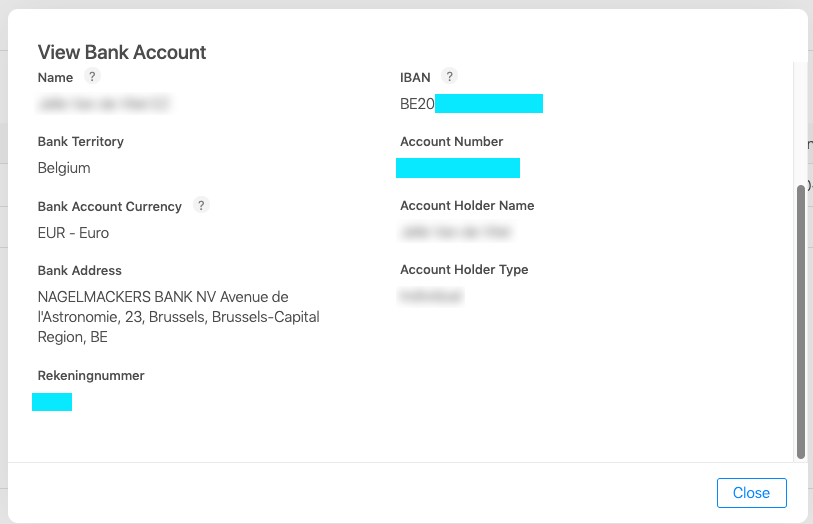The width and height of the screenshot is (813, 524).
Task: Click the Bank Territory label
Action: coord(80,141)
